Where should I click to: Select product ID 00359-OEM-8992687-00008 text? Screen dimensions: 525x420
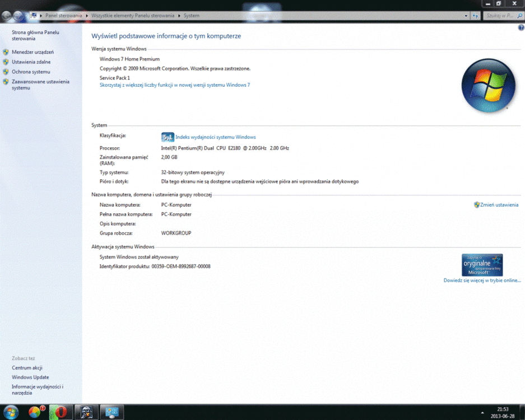click(x=181, y=267)
